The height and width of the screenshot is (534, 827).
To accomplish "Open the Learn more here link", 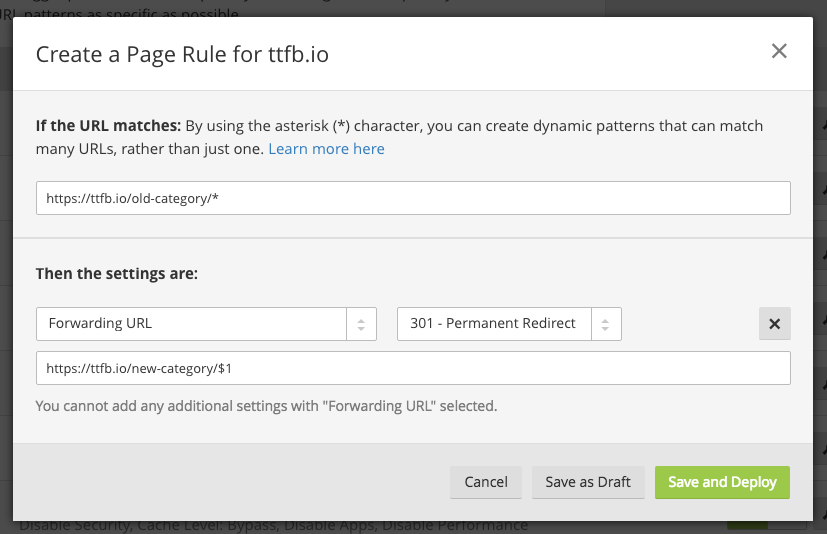I will click(x=326, y=149).
